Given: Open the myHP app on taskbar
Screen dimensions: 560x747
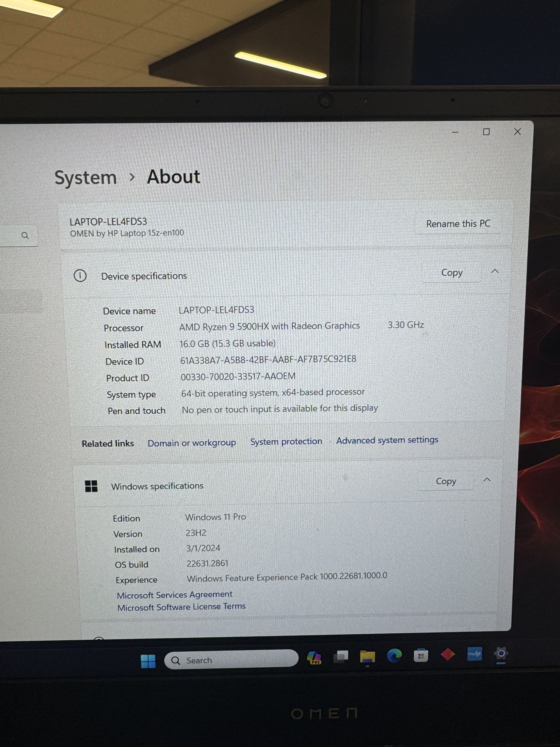Looking at the screenshot, I should pos(474,654).
